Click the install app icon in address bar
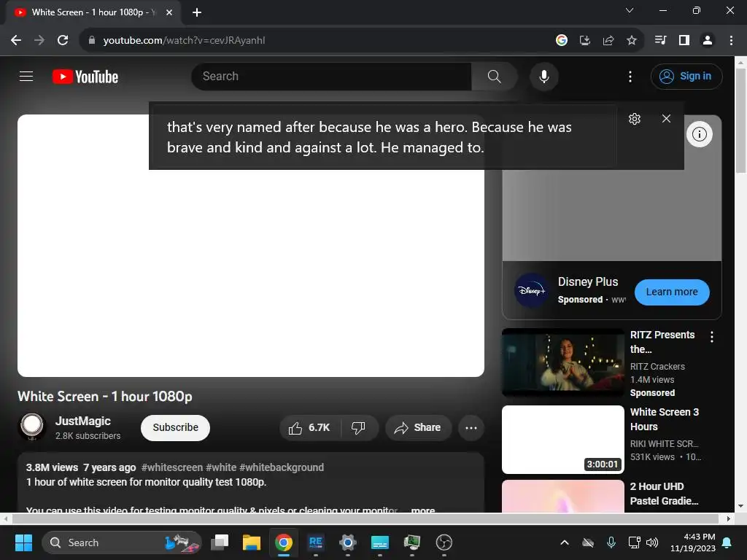Image resolution: width=747 pixels, height=560 pixels. click(584, 40)
